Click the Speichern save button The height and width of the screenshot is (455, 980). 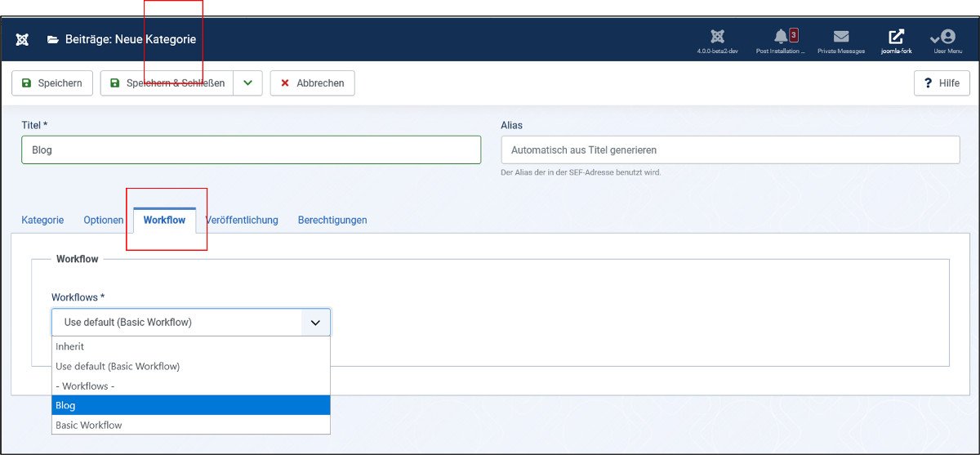click(52, 83)
